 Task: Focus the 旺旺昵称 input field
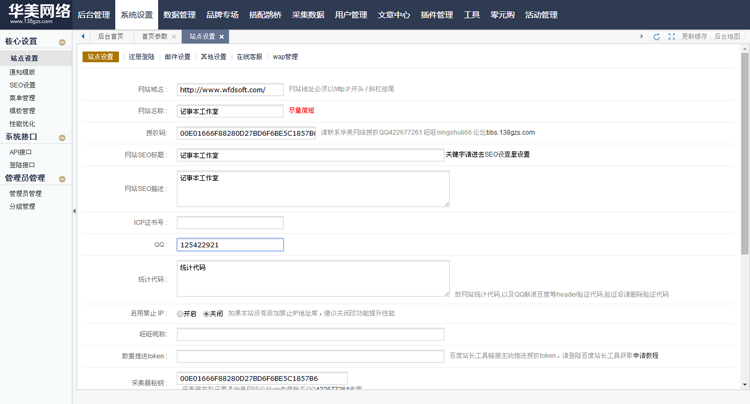310,334
